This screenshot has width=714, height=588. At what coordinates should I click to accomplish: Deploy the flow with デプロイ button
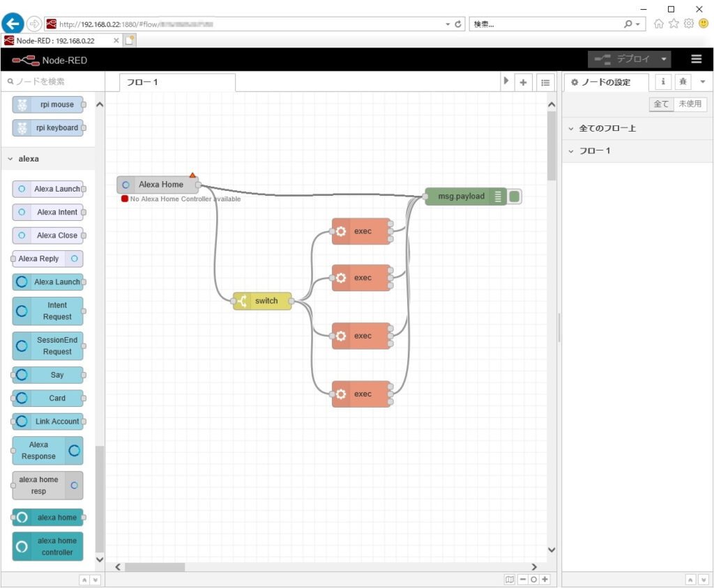(623, 59)
